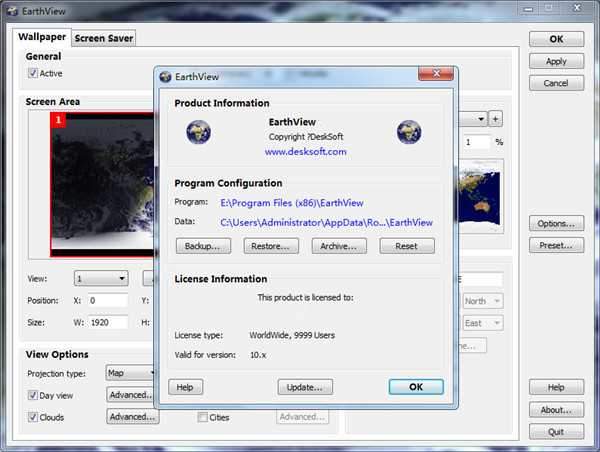Click the plus button beside the top-right dropdown
Viewport: 600px width, 452px height.
tap(496, 119)
